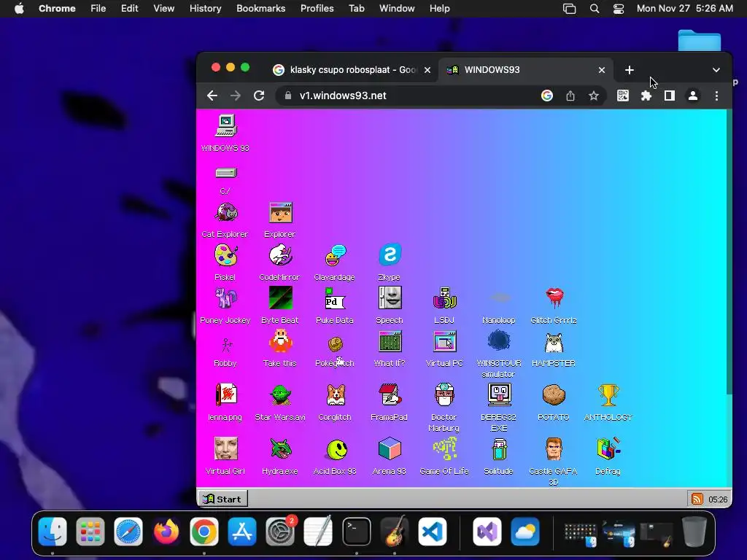Open Corglitch corgi icon
Viewport: 747px width, 560px height.
336,394
